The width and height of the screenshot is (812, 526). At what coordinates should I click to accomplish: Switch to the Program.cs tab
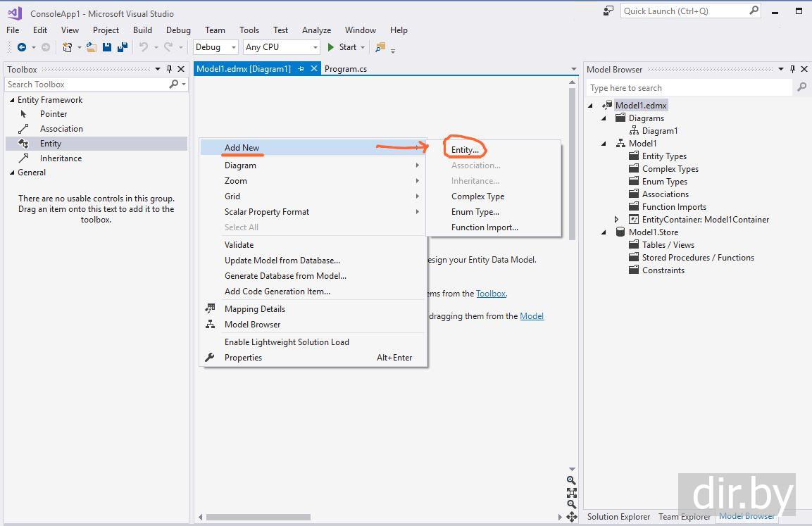coord(345,69)
